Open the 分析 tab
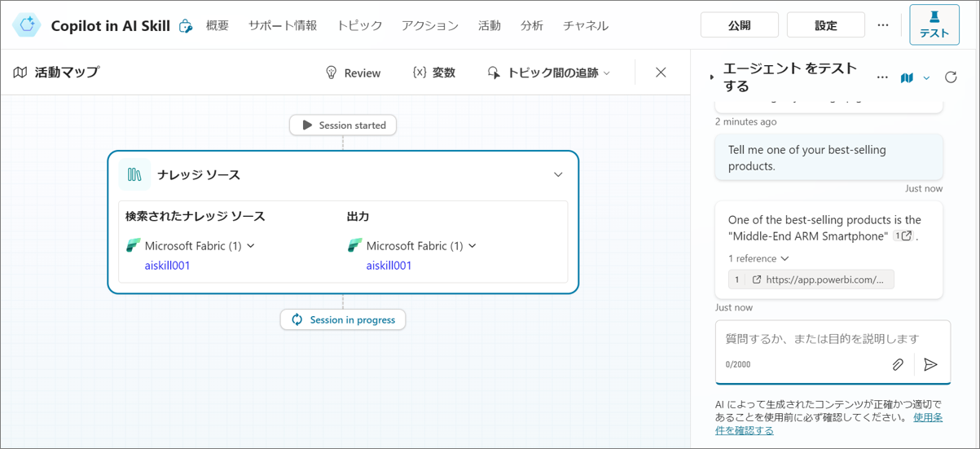The width and height of the screenshot is (980, 449). [532, 26]
